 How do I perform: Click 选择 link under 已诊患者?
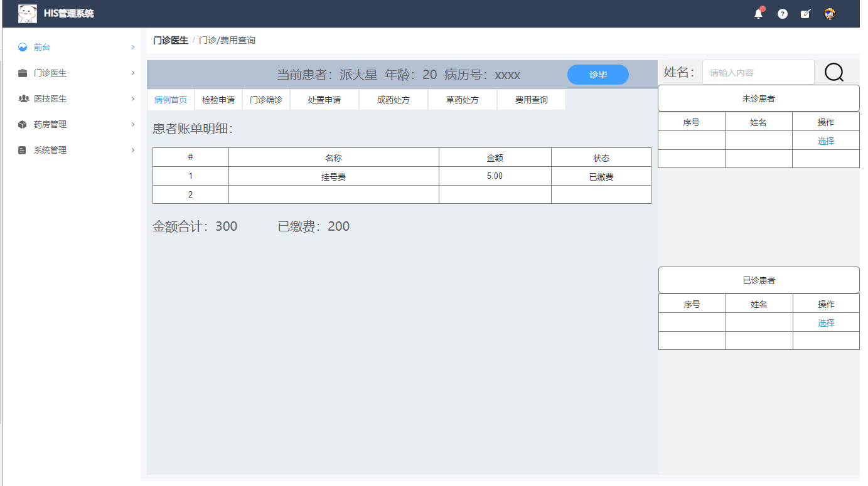pyautogui.click(x=827, y=323)
